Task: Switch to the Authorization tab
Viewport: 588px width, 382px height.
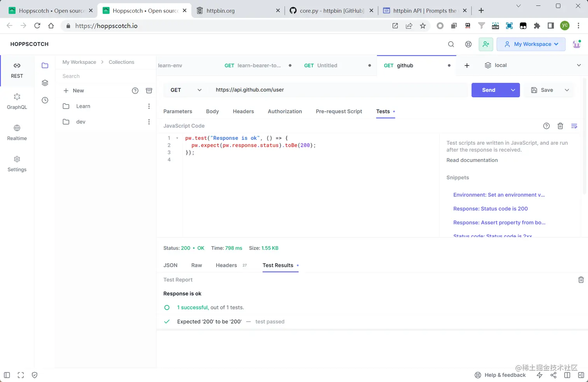Action: 285,111
